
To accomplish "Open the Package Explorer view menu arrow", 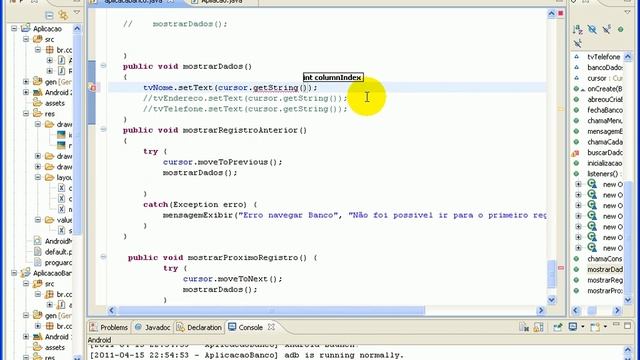I will (x=77, y=13).
